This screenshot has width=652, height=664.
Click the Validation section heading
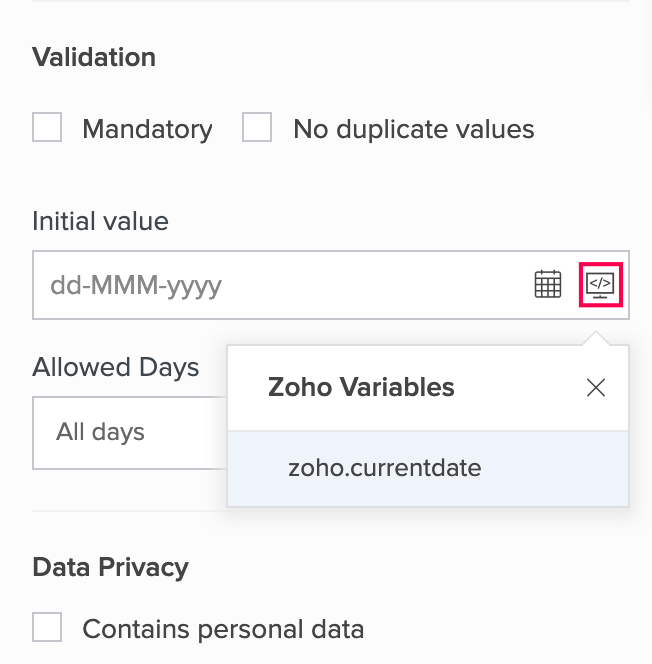94,57
